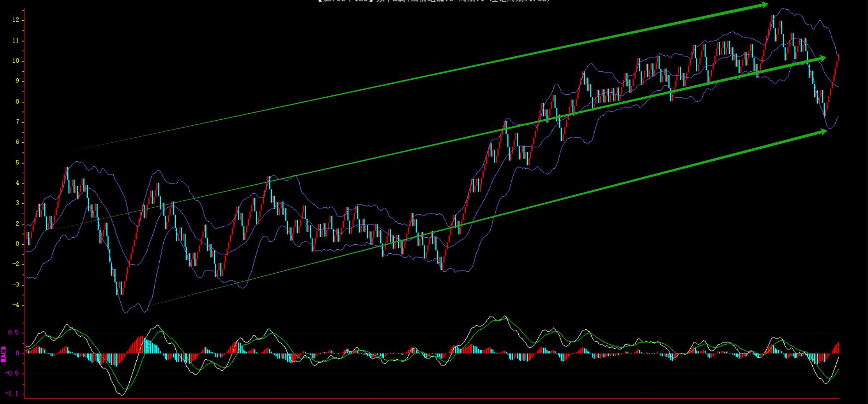This screenshot has width=868, height=404.
Task: Click the 0.5 label on MACD axis
Action: (14, 333)
